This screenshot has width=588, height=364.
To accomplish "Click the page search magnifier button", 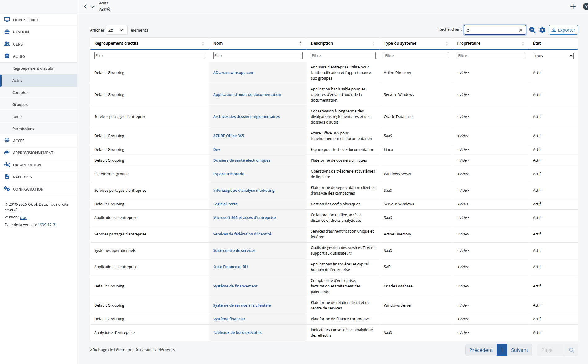I will coord(572,350).
